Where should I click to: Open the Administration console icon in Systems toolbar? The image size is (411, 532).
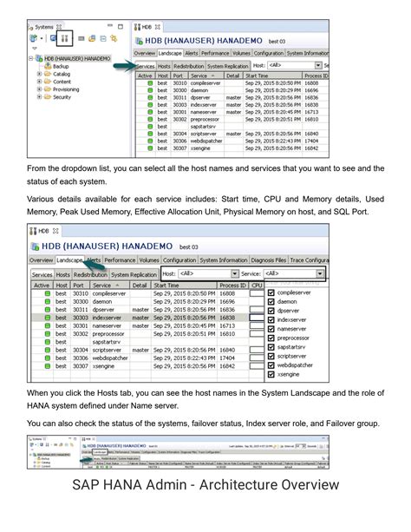pyautogui.click(x=65, y=38)
